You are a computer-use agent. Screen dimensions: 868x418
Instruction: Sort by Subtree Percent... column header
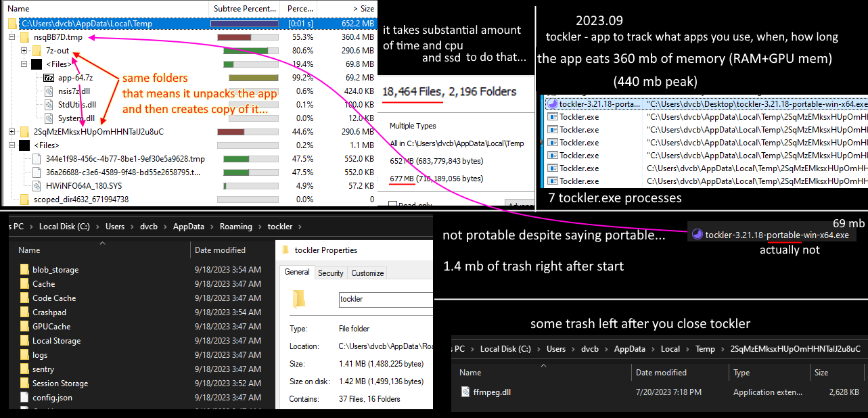click(x=245, y=9)
